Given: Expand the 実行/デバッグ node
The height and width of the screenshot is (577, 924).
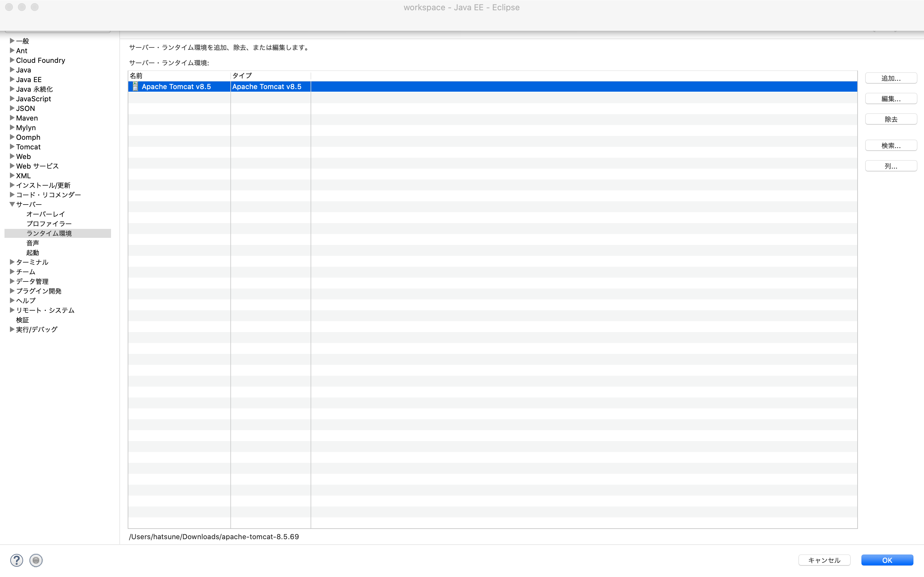Looking at the screenshot, I should 12,329.
